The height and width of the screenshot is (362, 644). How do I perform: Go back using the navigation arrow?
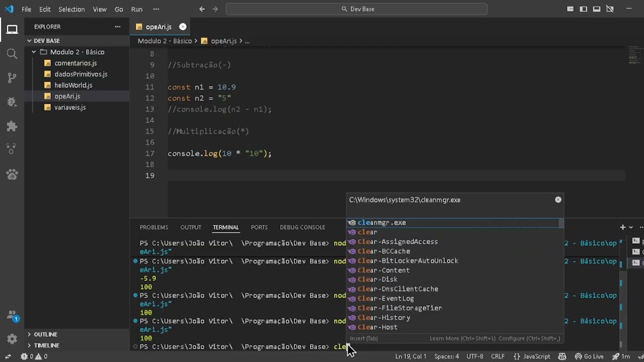[x=202, y=9]
